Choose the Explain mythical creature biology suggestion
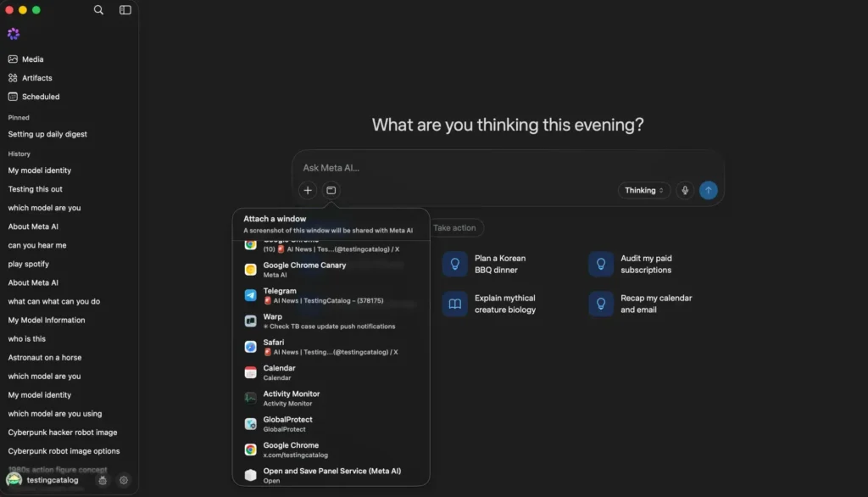This screenshot has height=497, width=868. pyautogui.click(x=490, y=304)
